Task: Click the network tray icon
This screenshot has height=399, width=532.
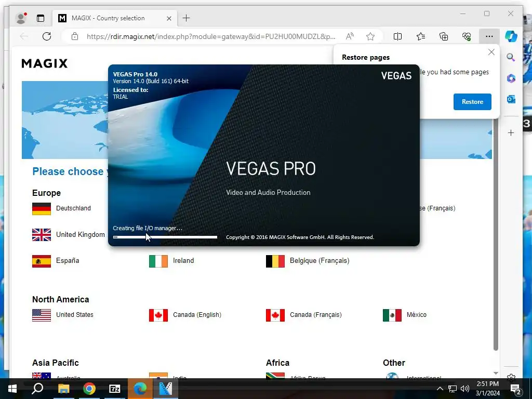Action: pyautogui.click(x=453, y=389)
